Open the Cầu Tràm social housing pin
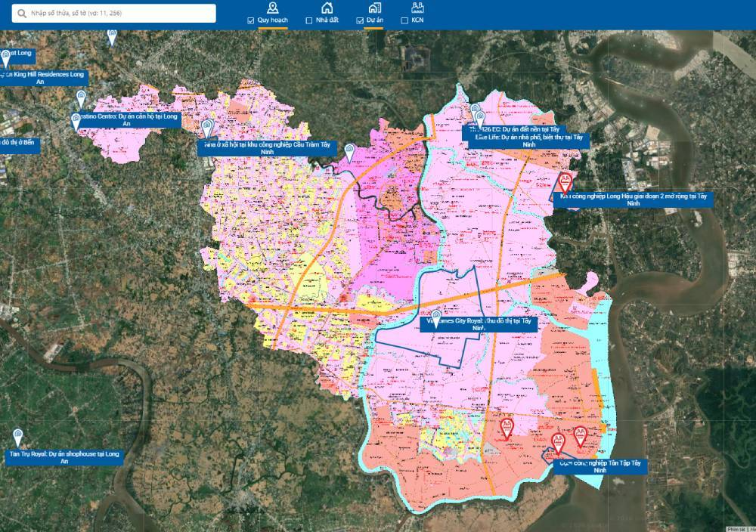The image size is (756, 532). 209,128
